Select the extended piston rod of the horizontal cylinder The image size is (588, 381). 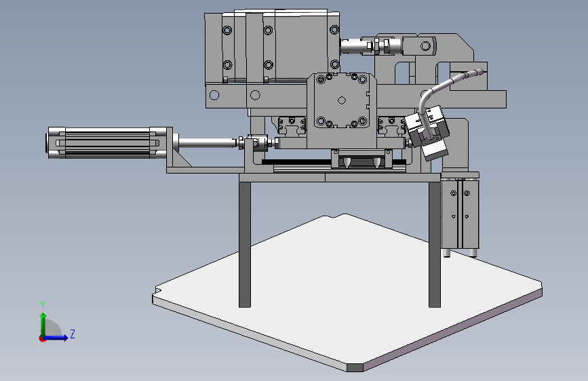coord(205,143)
